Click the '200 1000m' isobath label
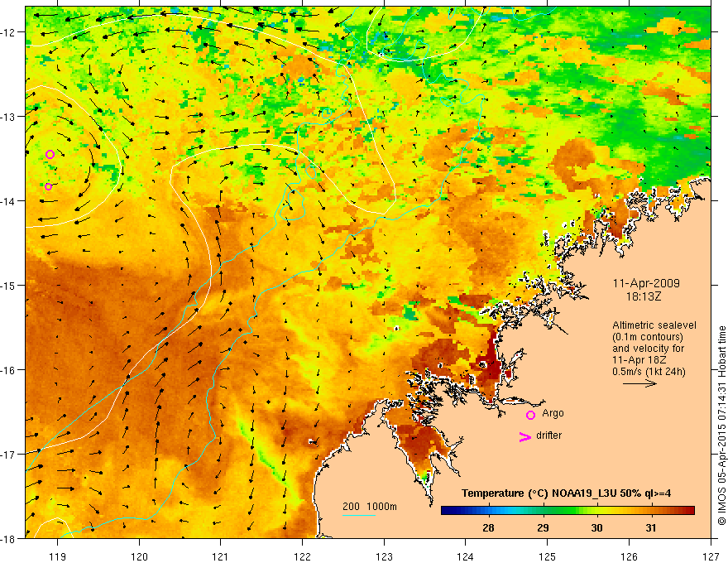728x563 pixels. tap(370, 507)
